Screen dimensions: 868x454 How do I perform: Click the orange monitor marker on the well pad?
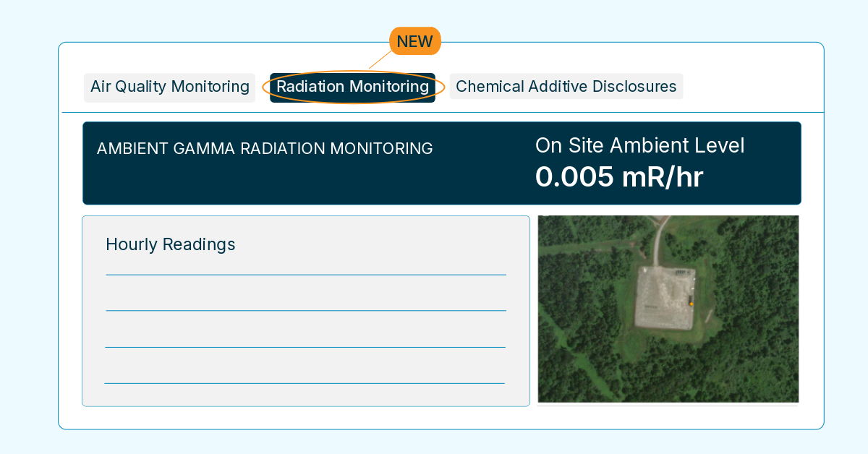692,304
